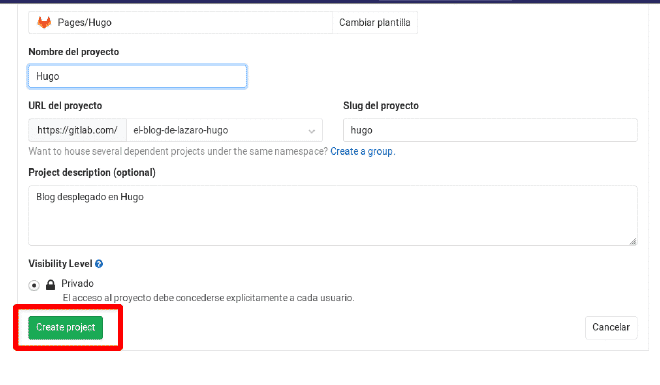Click into the Slug del proyecto field
The height and width of the screenshot is (385, 660).
490,130
